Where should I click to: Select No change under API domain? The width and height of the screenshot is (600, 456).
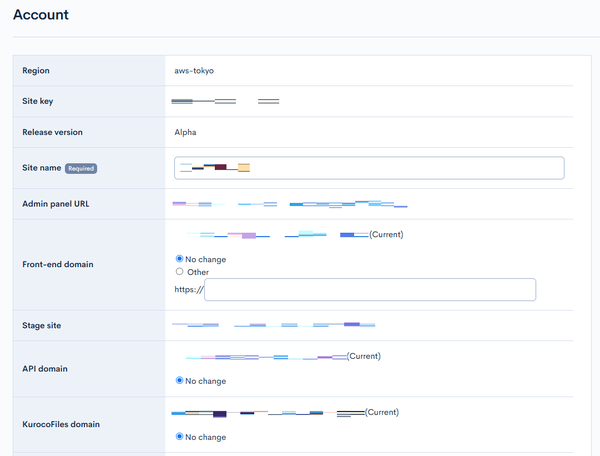pos(179,380)
